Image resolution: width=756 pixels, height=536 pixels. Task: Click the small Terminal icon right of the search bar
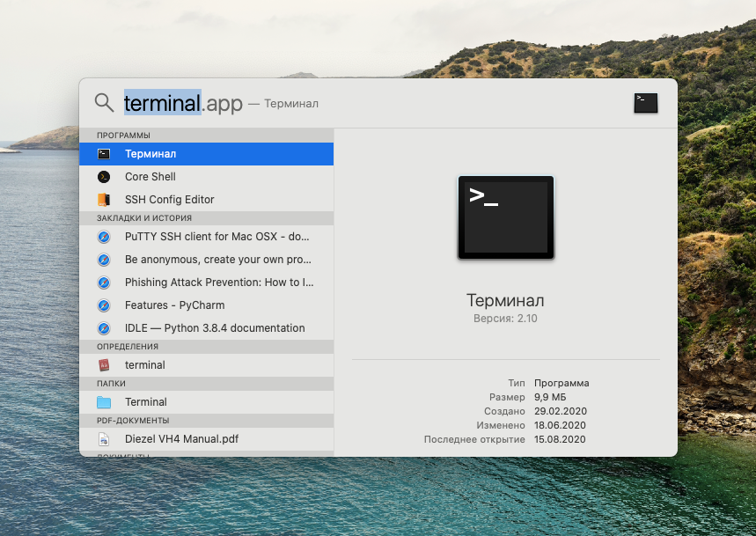coord(645,103)
